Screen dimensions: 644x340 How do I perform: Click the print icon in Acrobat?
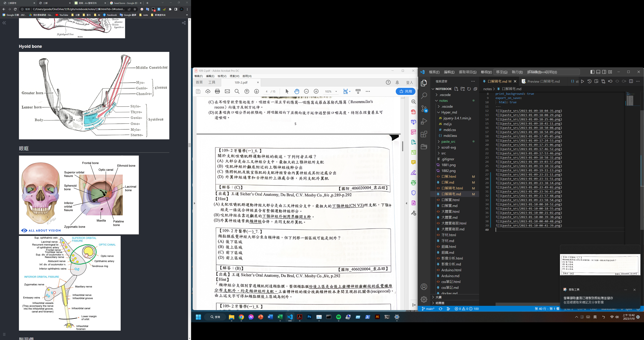tap(217, 91)
